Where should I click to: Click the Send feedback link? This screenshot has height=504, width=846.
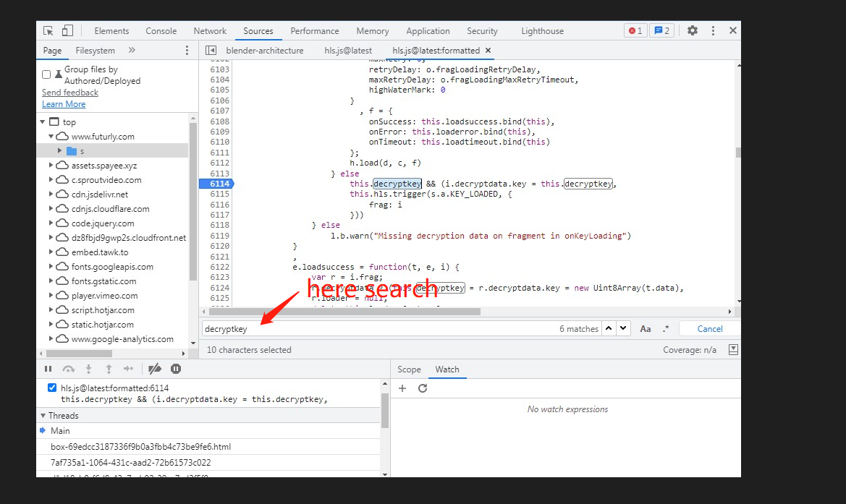click(70, 92)
